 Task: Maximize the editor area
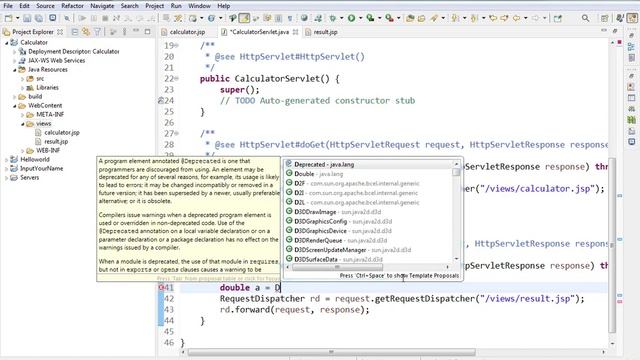pos(615,31)
